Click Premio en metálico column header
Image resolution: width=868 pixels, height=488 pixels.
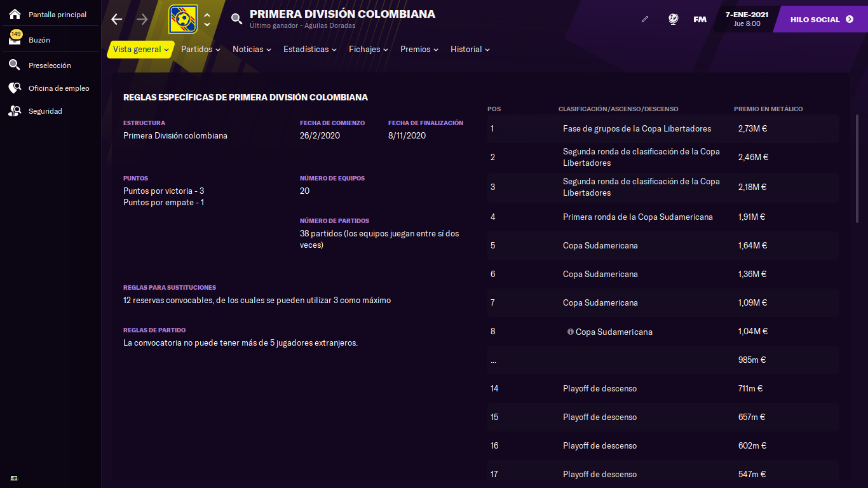[x=768, y=109]
